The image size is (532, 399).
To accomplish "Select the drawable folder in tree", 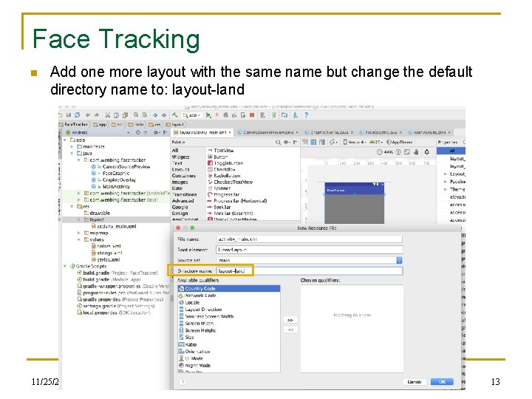I will pos(97,213).
